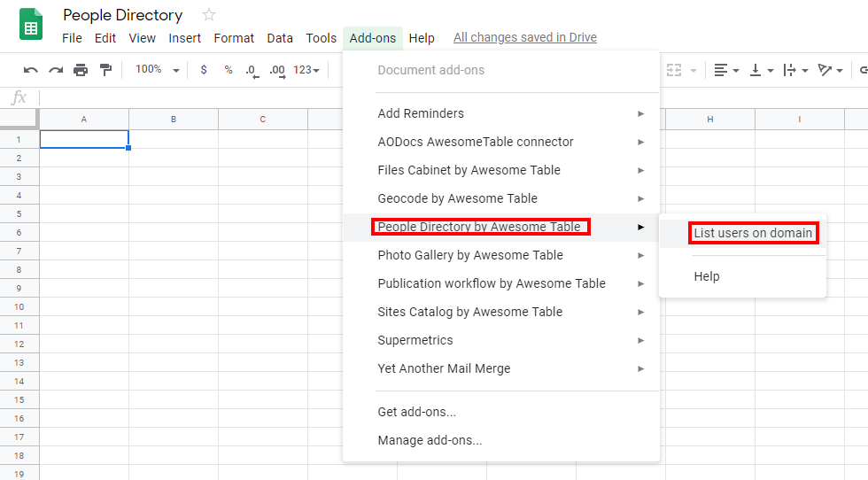This screenshot has width=868, height=480.
Task: Select column B header
Action: (174, 120)
